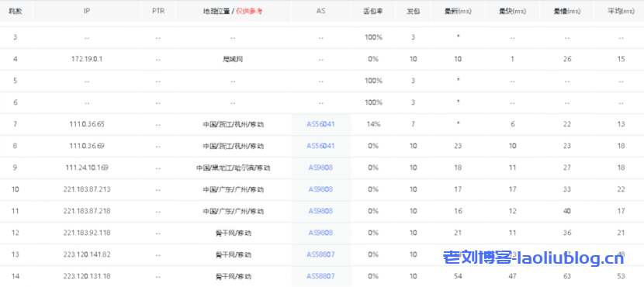Click average value 53 in the last row
The image size is (644, 287).
(x=621, y=276)
